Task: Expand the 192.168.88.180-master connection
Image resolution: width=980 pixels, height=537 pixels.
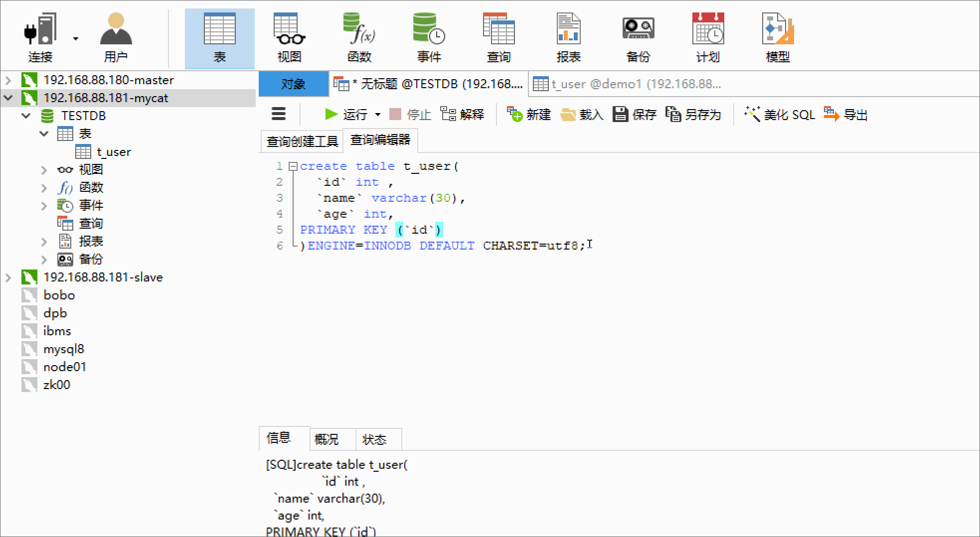Action: point(8,80)
